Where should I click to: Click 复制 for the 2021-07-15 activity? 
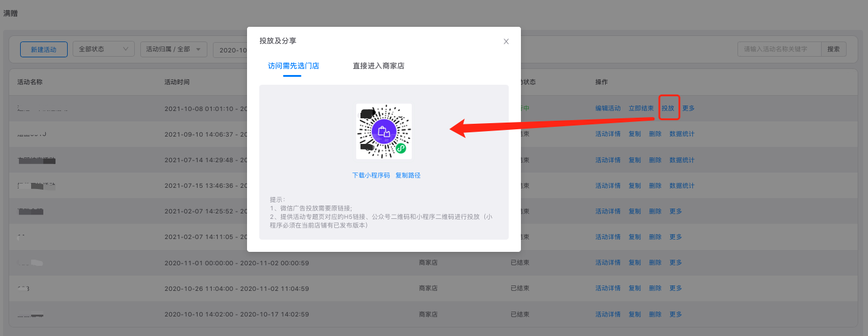[635, 185]
